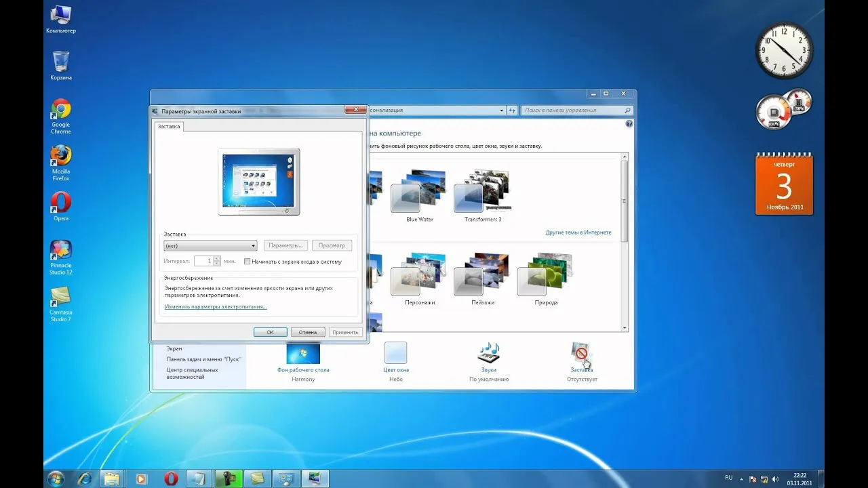Switch to the green camcorder taskbar app
This screenshot has height=488, width=868.
(229, 479)
